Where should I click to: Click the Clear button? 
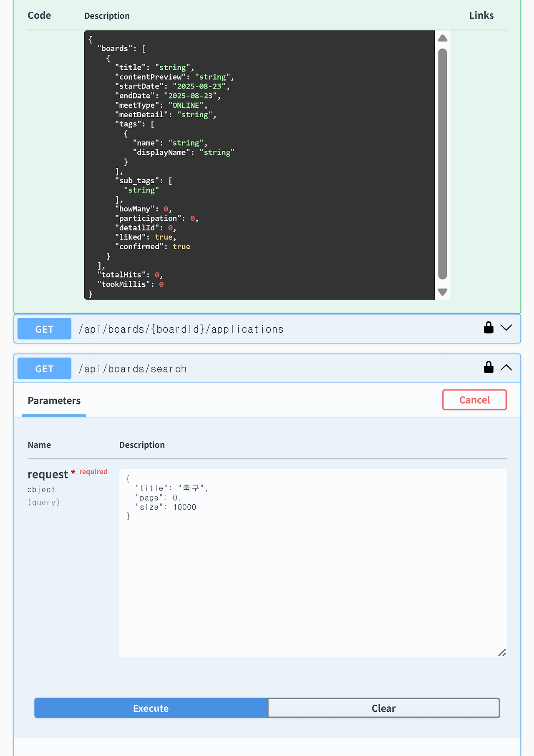point(383,708)
